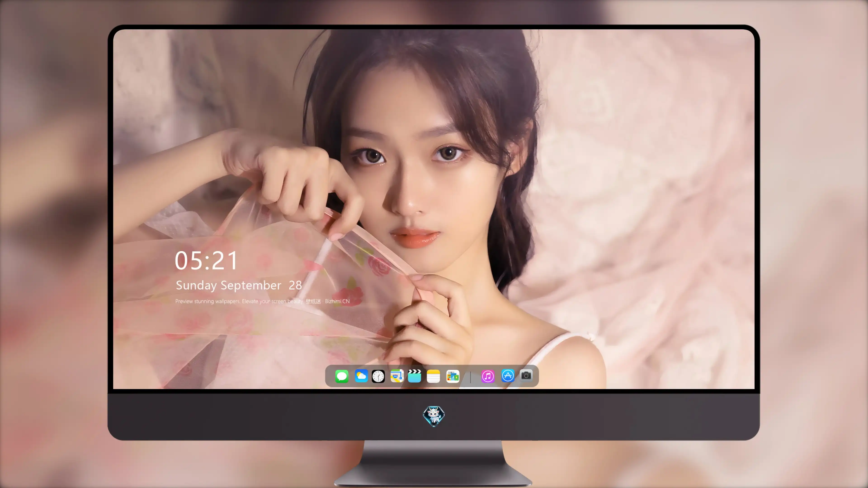Open the App Store icon
868x488 pixels.
click(x=508, y=375)
